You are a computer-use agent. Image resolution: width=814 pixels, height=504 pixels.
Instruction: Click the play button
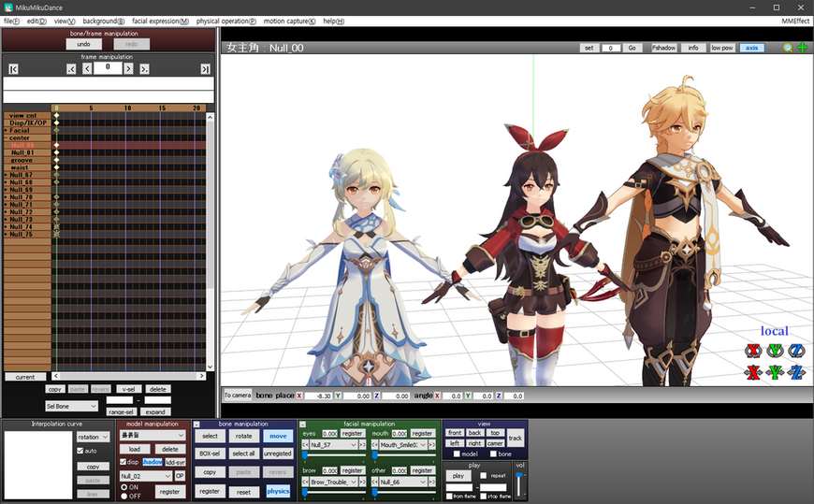(458, 475)
